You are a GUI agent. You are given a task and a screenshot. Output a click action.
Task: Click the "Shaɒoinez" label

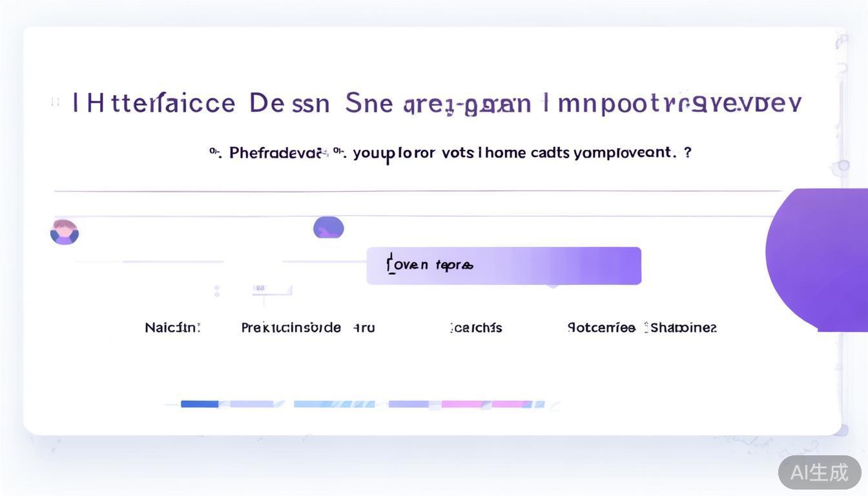coord(683,327)
